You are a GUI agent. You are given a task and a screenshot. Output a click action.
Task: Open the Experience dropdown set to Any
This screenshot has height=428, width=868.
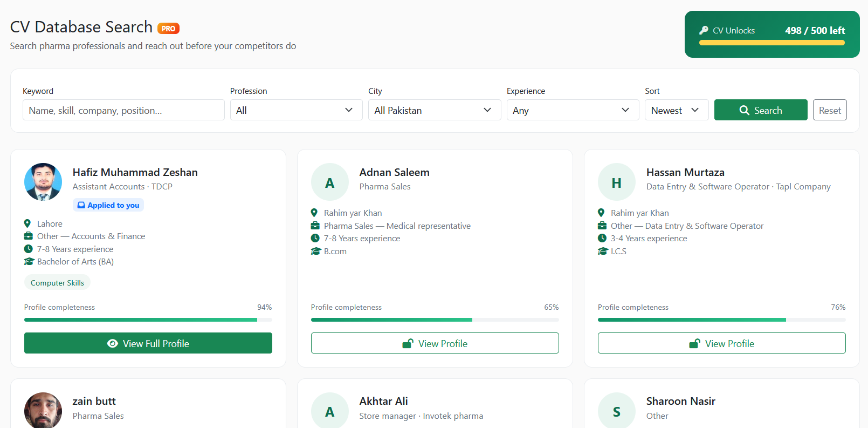pyautogui.click(x=573, y=110)
